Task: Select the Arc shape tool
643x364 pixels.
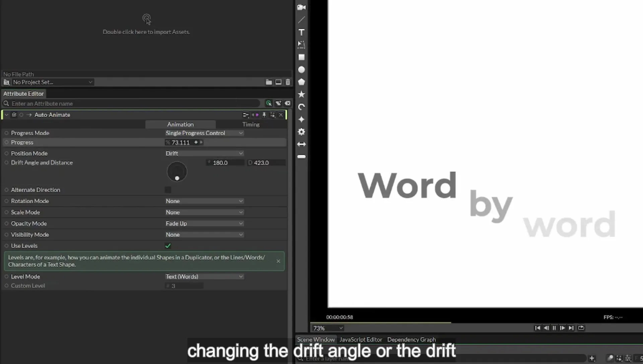Action: [x=301, y=107]
